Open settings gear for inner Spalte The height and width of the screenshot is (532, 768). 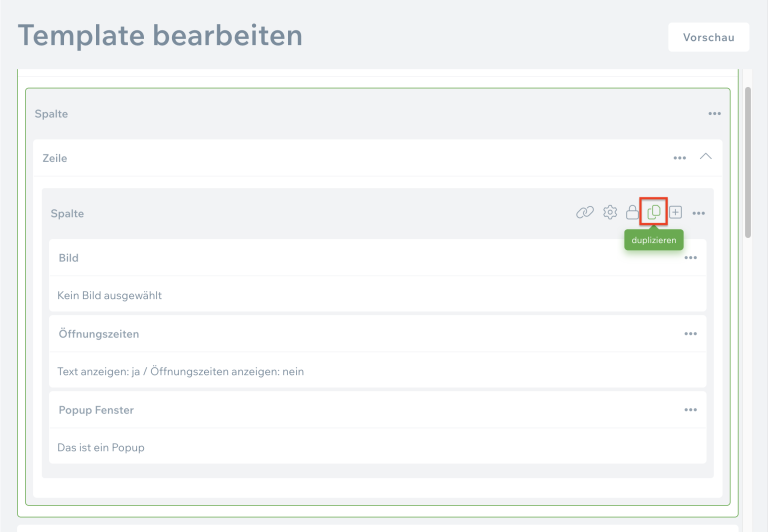(x=610, y=213)
